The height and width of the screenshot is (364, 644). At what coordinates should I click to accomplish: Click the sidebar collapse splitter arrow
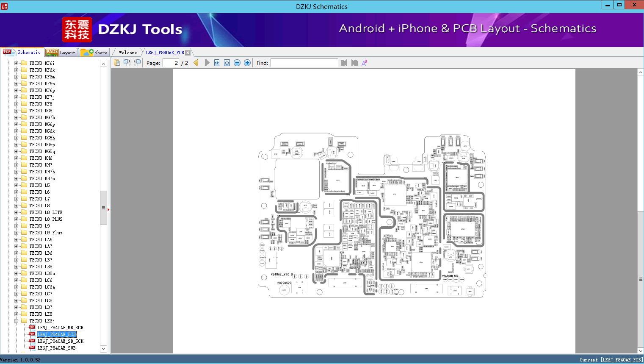pyautogui.click(x=109, y=209)
